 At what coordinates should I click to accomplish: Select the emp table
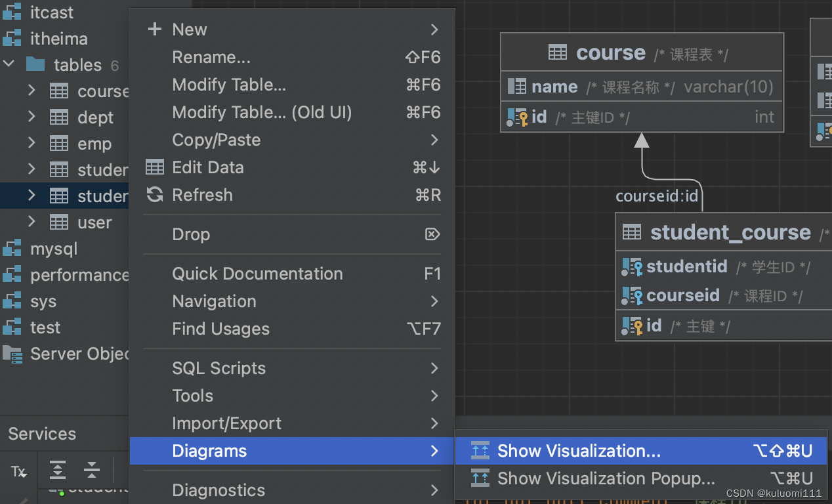(x=94, y=144)
